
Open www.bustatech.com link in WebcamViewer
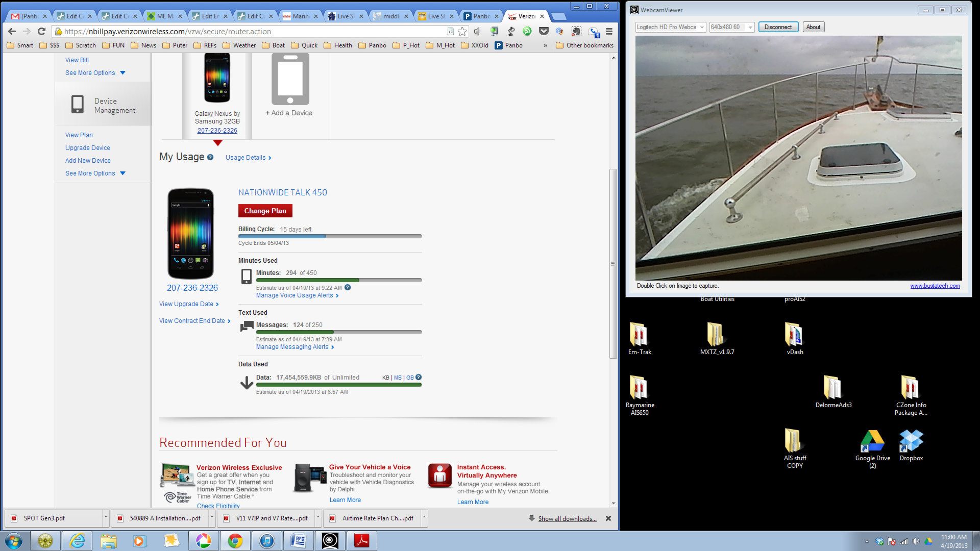coord(935,286)
